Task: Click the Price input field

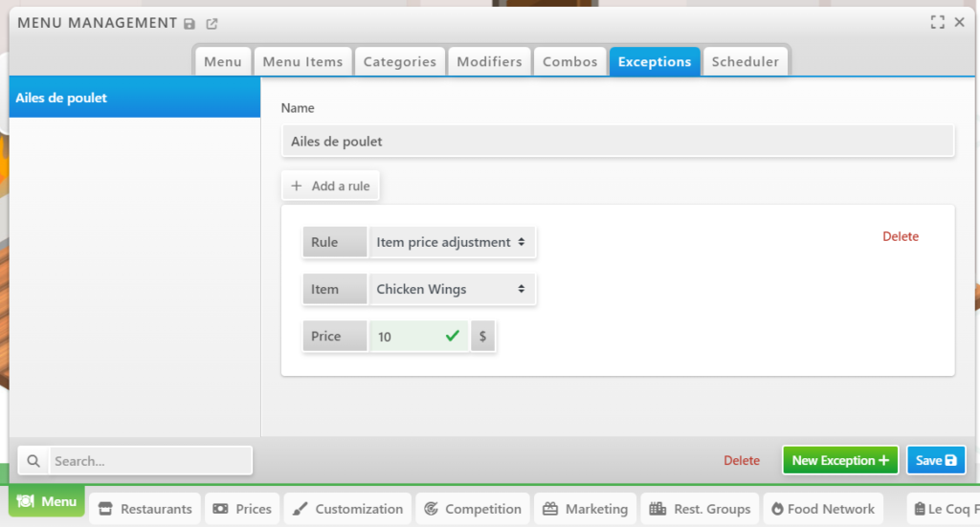Action: [x=407, y=337]
